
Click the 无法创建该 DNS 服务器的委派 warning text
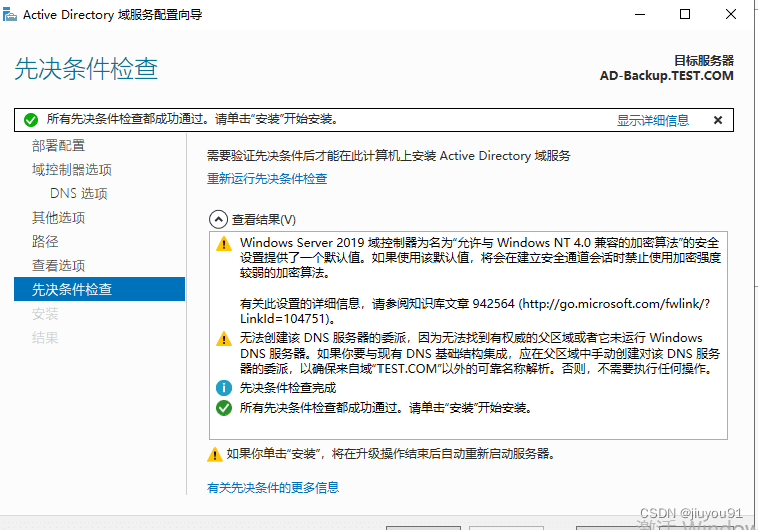pyautogui.click(x=480, y=353)
